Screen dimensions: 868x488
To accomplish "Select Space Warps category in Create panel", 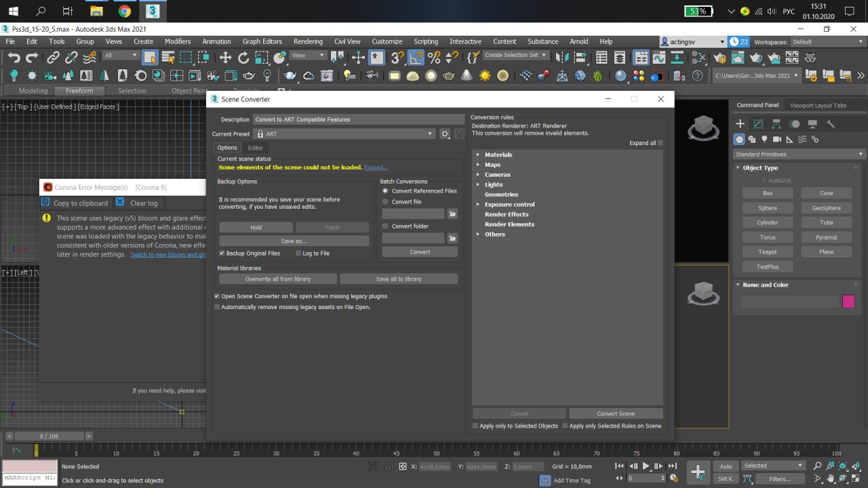I will pos(803,139).
